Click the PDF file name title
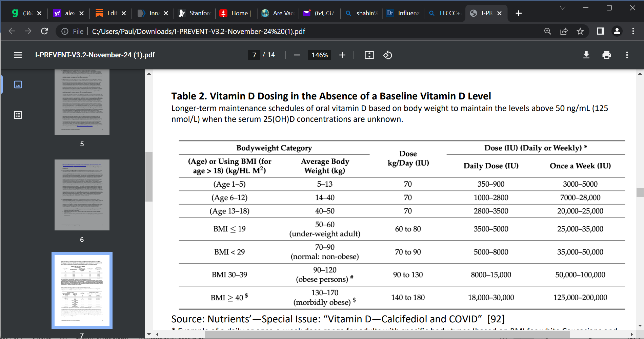Screen dimensions: 644x339 (x=95, y=55)
